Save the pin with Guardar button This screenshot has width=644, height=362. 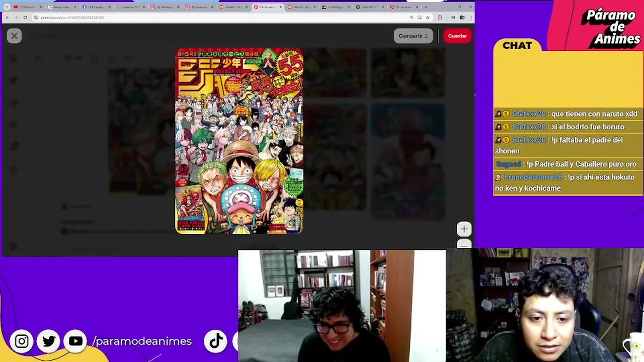click(457, 36)
